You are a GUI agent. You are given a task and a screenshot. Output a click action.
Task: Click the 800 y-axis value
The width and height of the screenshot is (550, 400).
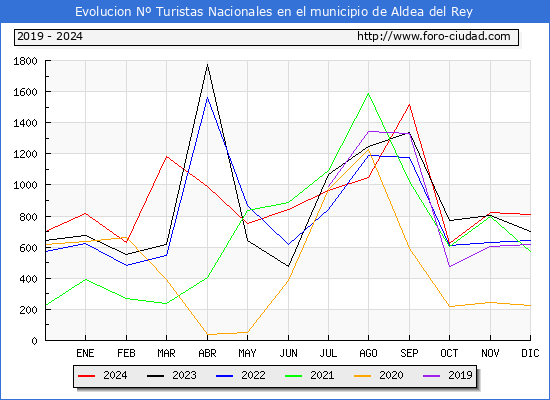(x=28, y=217)
